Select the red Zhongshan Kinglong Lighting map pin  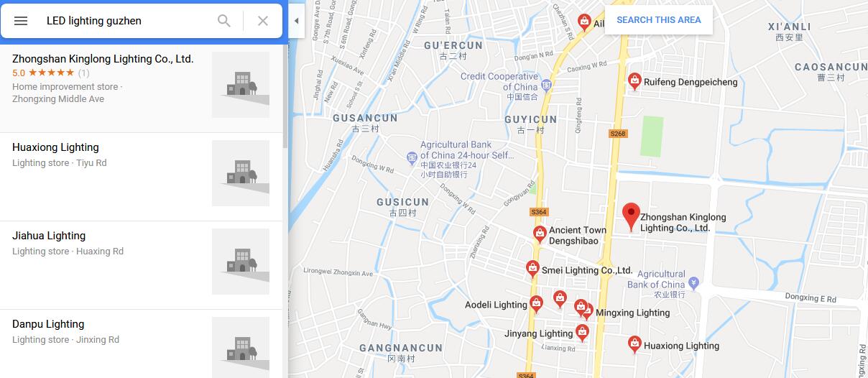pyautogui.click(x=630, y=216)
